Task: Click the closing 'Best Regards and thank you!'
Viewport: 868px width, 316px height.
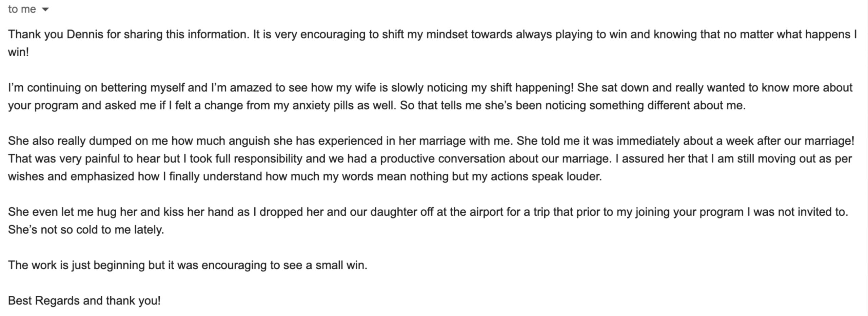Action: coord(84,300)
